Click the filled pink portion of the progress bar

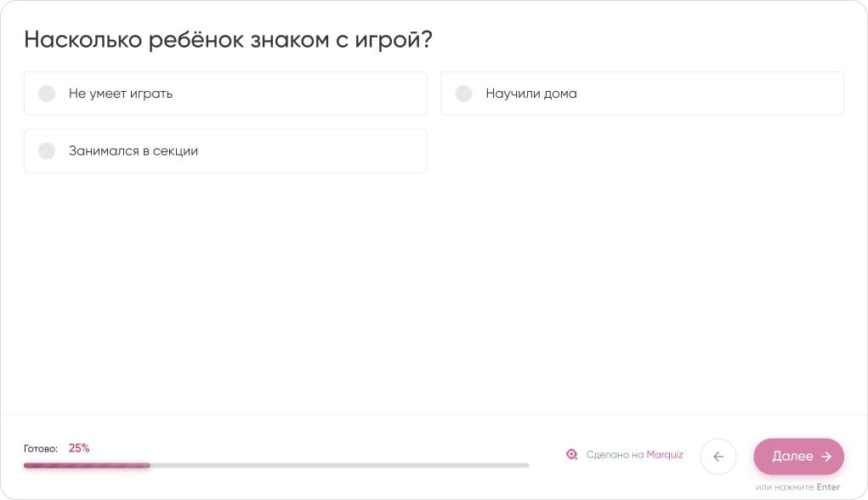point(85,466)
